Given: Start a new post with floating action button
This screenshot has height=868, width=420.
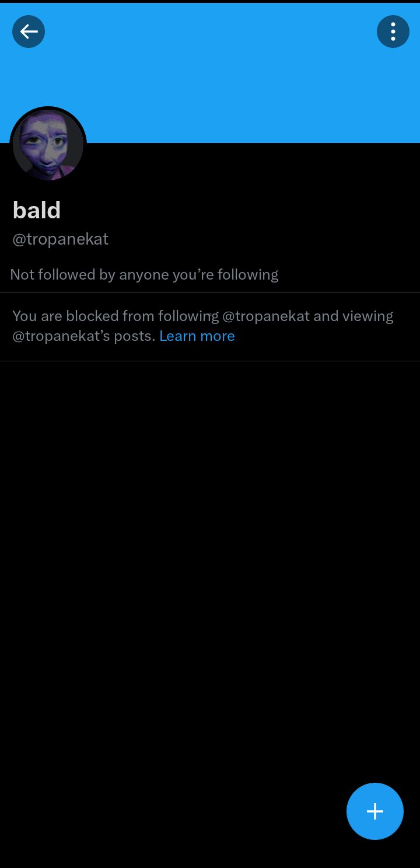Looking at the screenshot, I should tap(375, 811).
